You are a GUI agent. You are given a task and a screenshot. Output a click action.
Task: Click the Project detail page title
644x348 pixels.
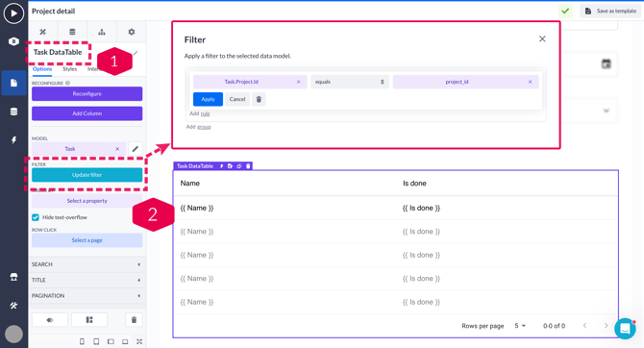coord(54,12)
